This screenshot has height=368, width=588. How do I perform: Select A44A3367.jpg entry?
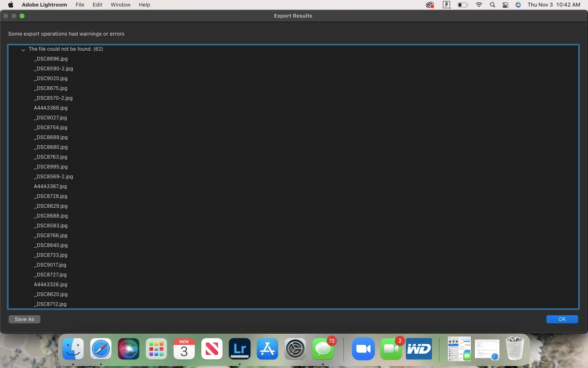coord(50,186)
